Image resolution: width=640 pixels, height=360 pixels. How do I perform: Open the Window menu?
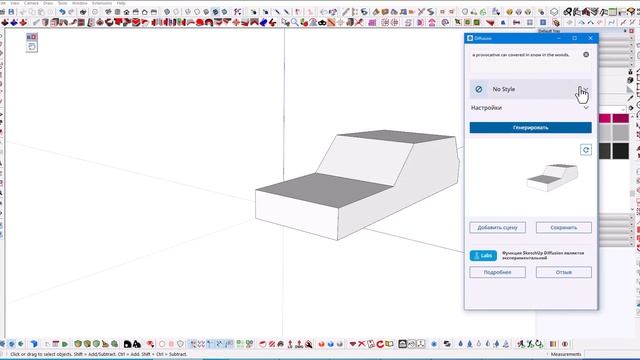click(x=80, y=3)
